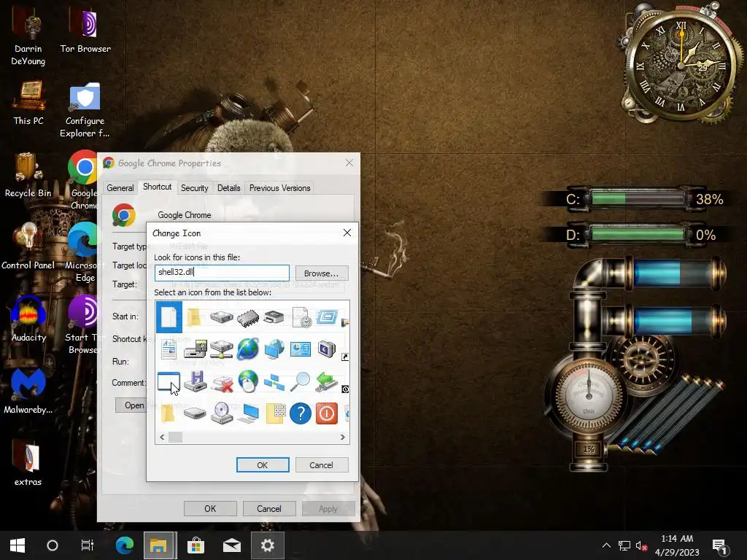Open File Explorer from taskbar
The image size is (747, 560).
[x=158, y=545]
